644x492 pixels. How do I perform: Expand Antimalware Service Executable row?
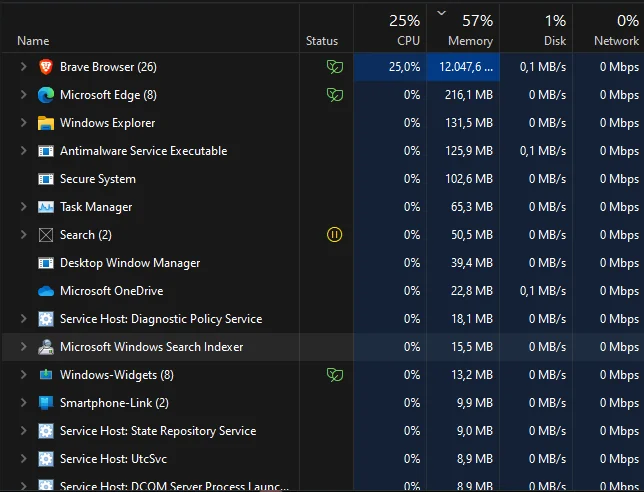coord(23,151)
